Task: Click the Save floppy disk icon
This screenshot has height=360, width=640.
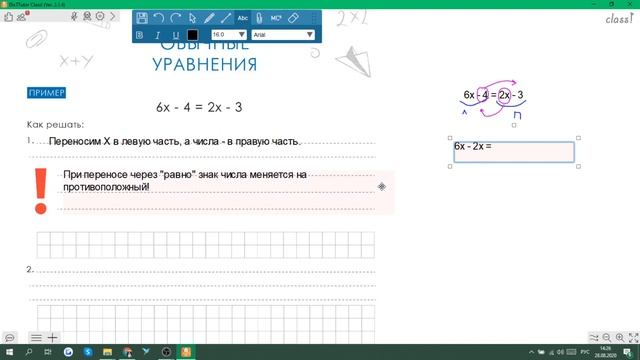Action: click(142, 18)
